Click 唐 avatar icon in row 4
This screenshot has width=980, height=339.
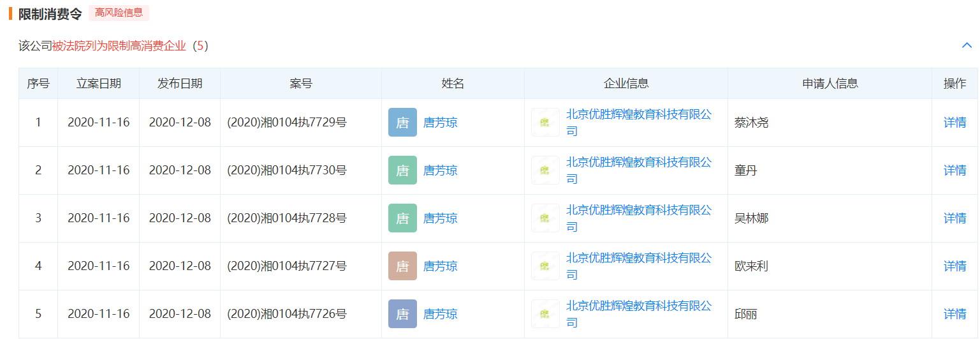click(402, 266)
